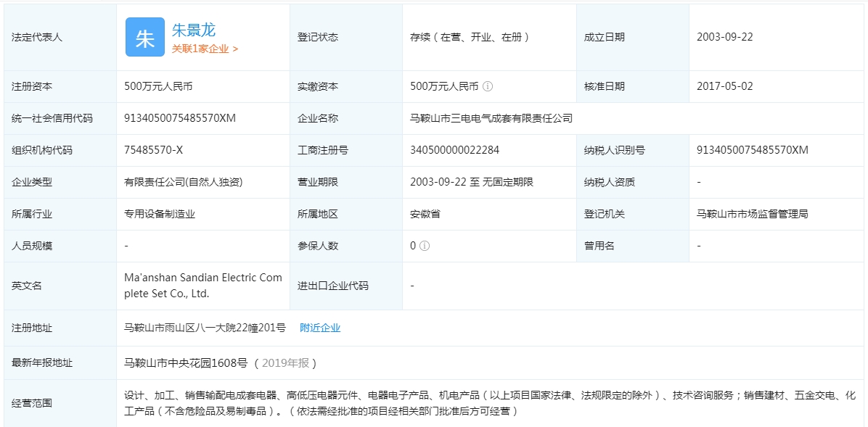
Task: Click annual report address 马鞍山市中央花园1608号
Action: [x=186, y=362]
